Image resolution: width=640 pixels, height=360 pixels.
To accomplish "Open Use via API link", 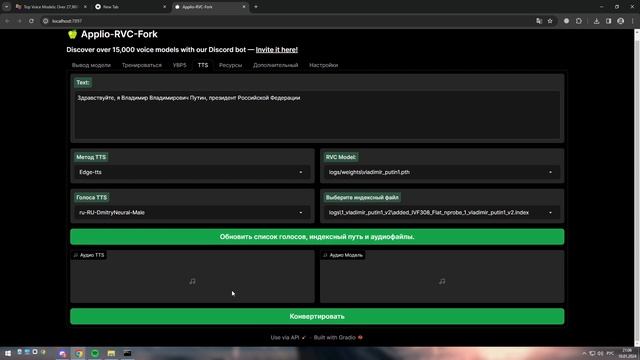I will click(x=288, y=338).
